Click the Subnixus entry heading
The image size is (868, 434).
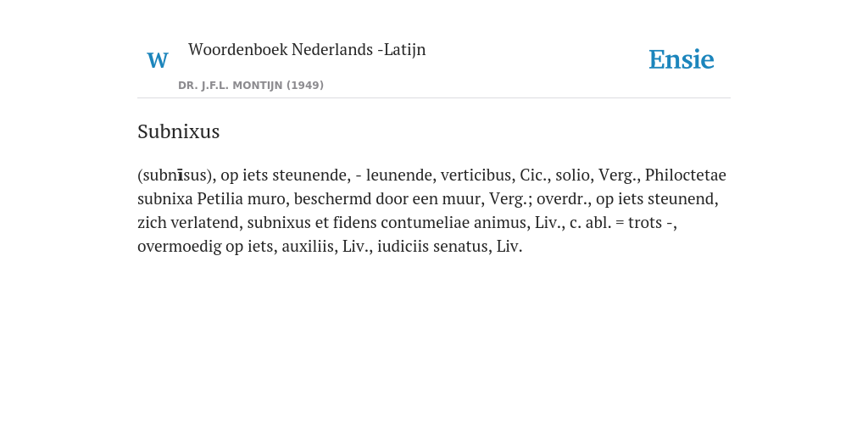click(178, 131)
